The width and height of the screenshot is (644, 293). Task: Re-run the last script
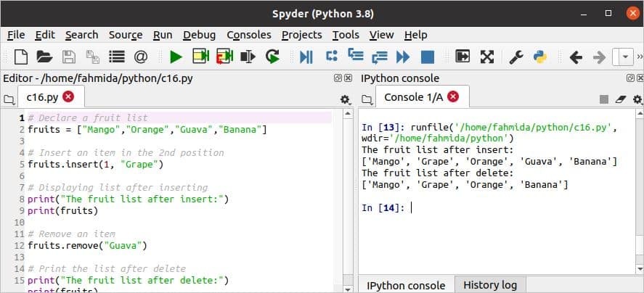(x=272, y=57)
